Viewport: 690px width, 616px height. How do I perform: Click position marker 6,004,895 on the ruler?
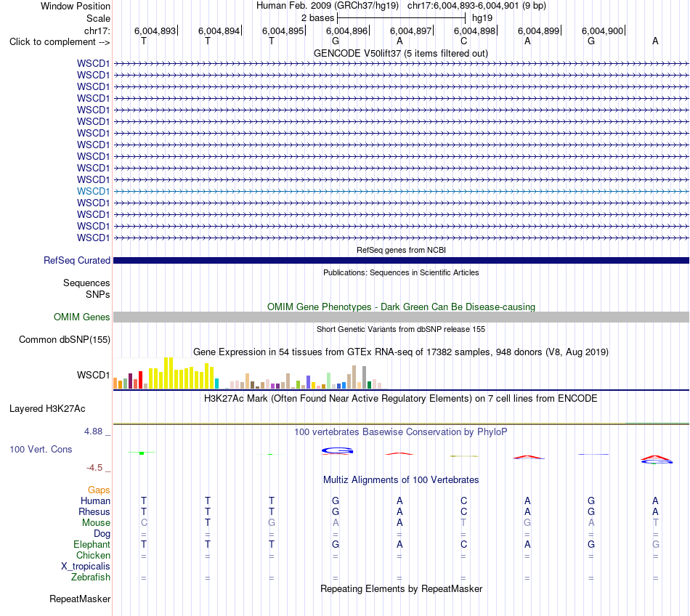pos(283,31)
